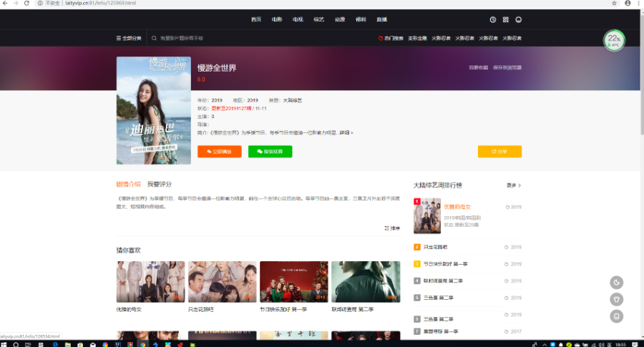This screenshot has height=347, width=644.
Task: Click the browser bookmark star icon
Action: click(x=614, y=4)
